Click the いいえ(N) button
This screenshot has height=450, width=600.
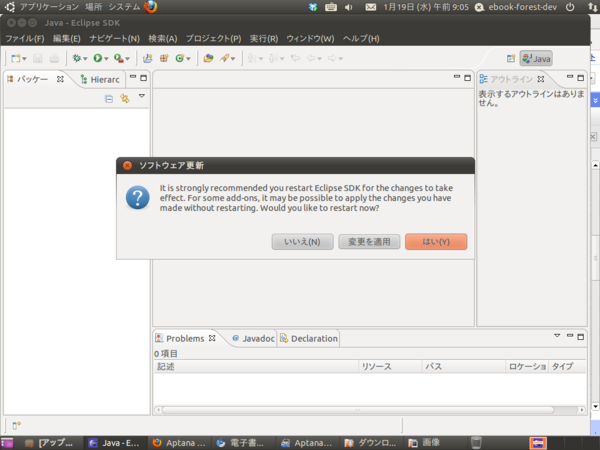coord(302,242)
